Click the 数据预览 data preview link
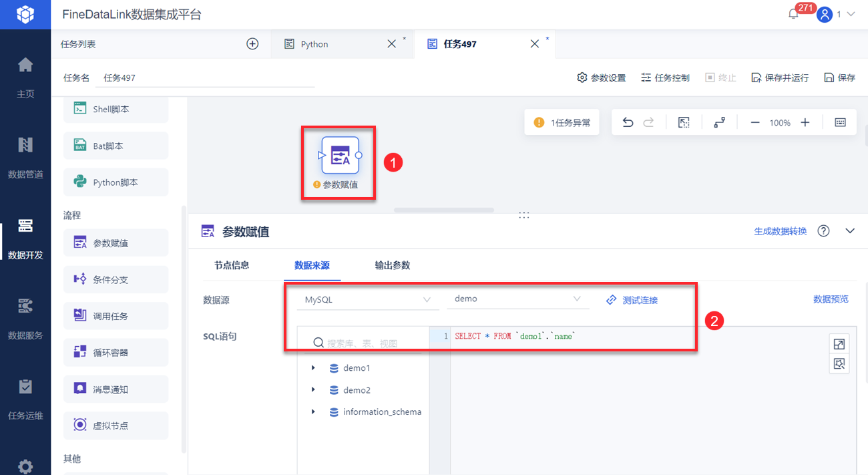Viewport: 868px width, 475px height. click(831, 299)
